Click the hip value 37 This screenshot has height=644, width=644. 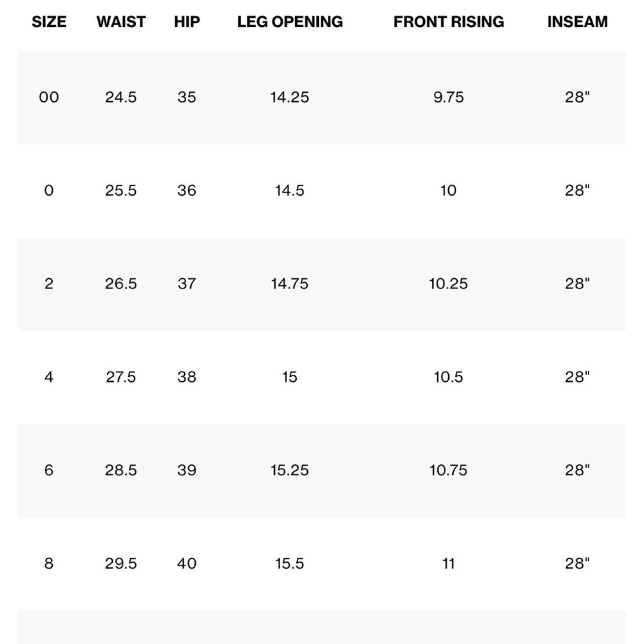point(187,284)
